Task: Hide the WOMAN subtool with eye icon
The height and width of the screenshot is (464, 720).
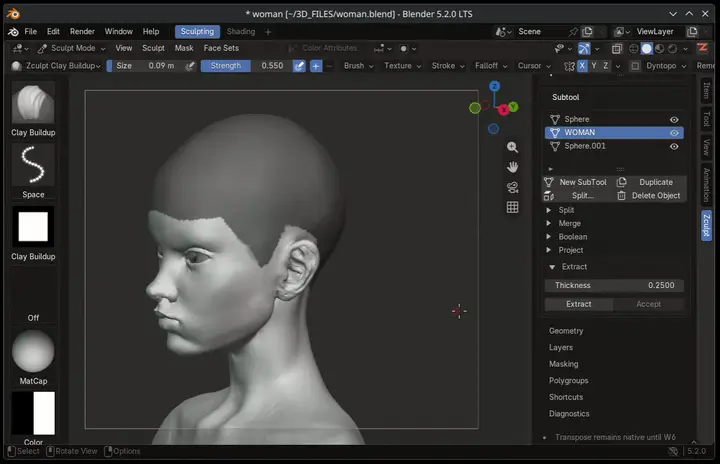Action: pos(674,133)
